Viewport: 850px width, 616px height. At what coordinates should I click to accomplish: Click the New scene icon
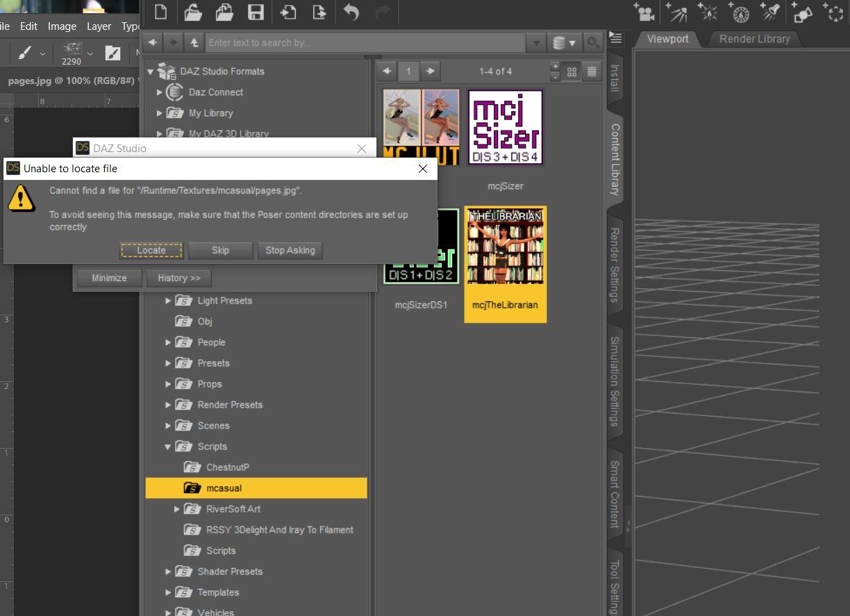pos(160,12)
